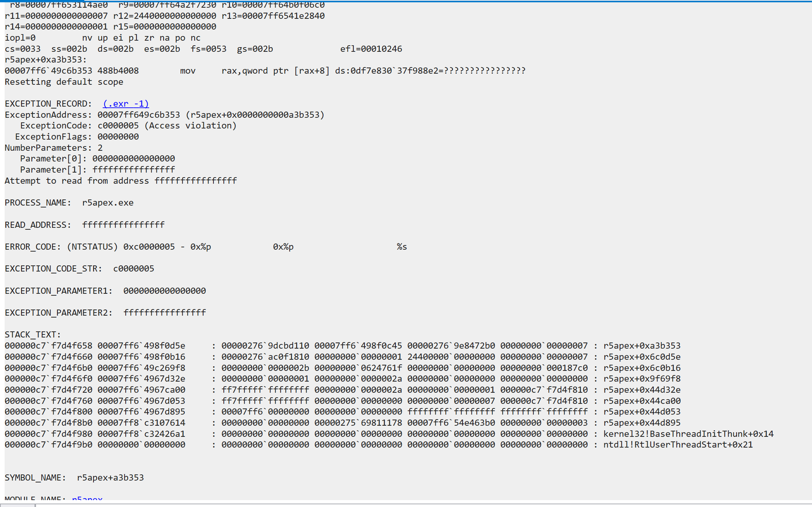Click stack frame symbol r5apex+0x6c0d5e
Viewport: 812px width, 507px height.
point(642,357)
